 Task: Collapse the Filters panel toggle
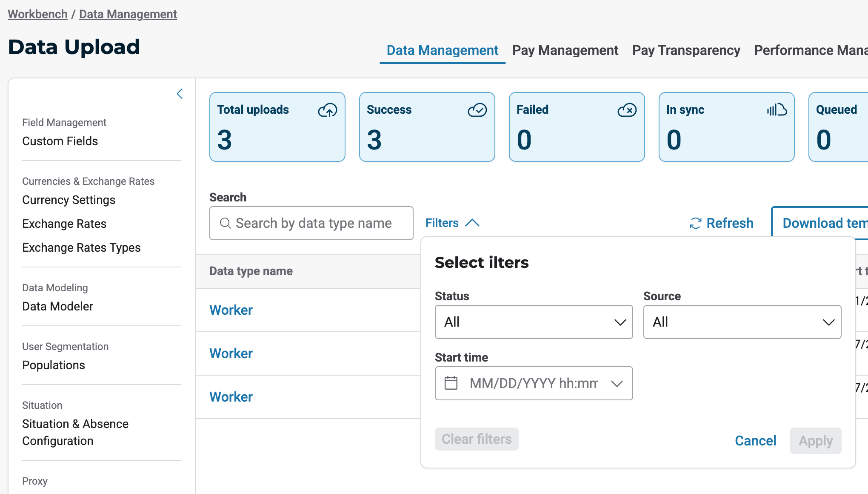452,223
